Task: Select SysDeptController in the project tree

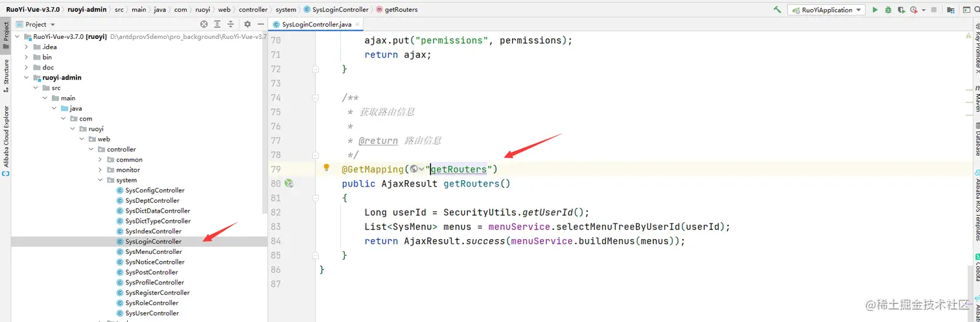Action: 152,201
